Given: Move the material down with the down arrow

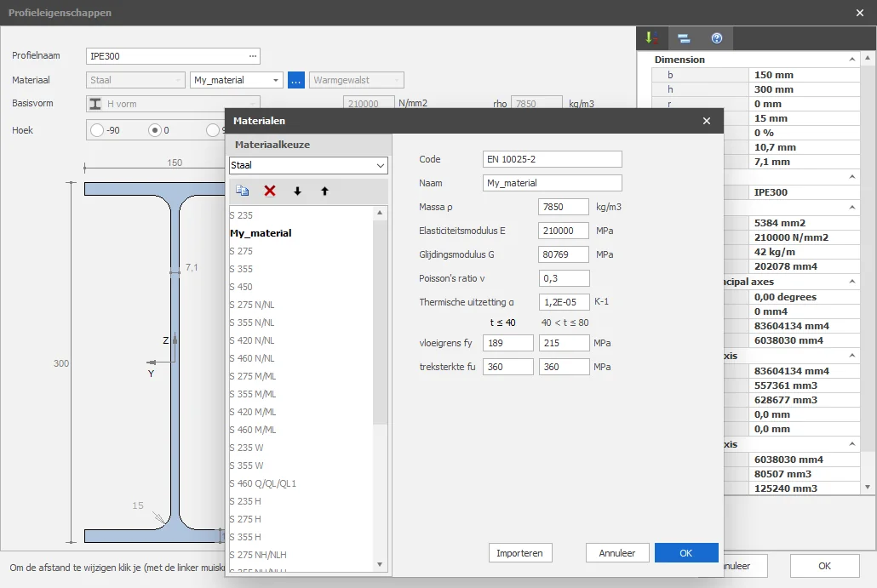Looking at the screenshot, I should pos(297,191).
